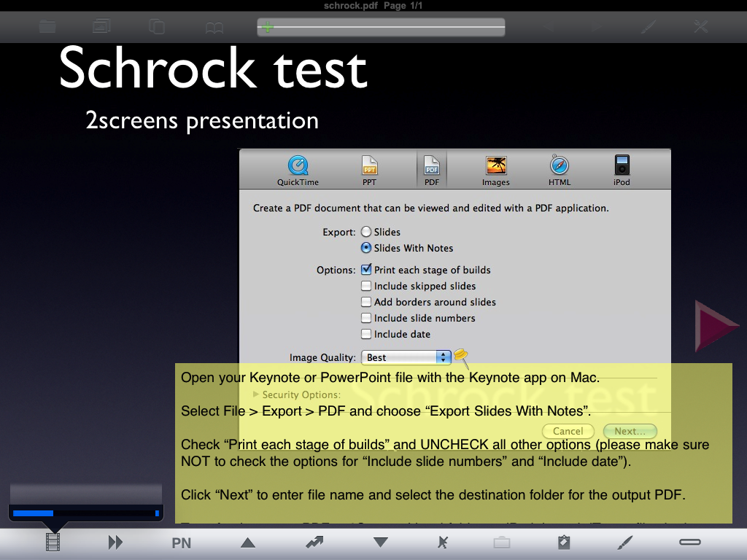This screenshot has width=747, height=560.
Task: Expand the Security Options disclosure triangle
Action: click(256, 394)
